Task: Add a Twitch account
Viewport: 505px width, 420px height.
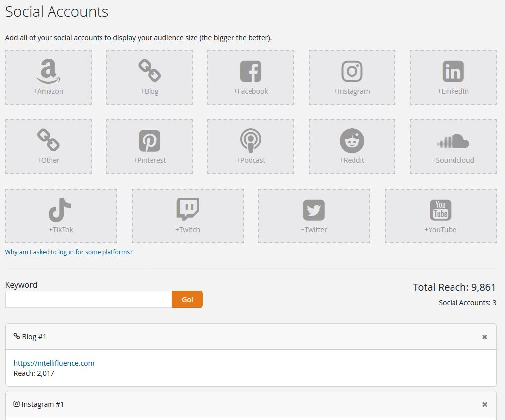Action: coord(188,216)
